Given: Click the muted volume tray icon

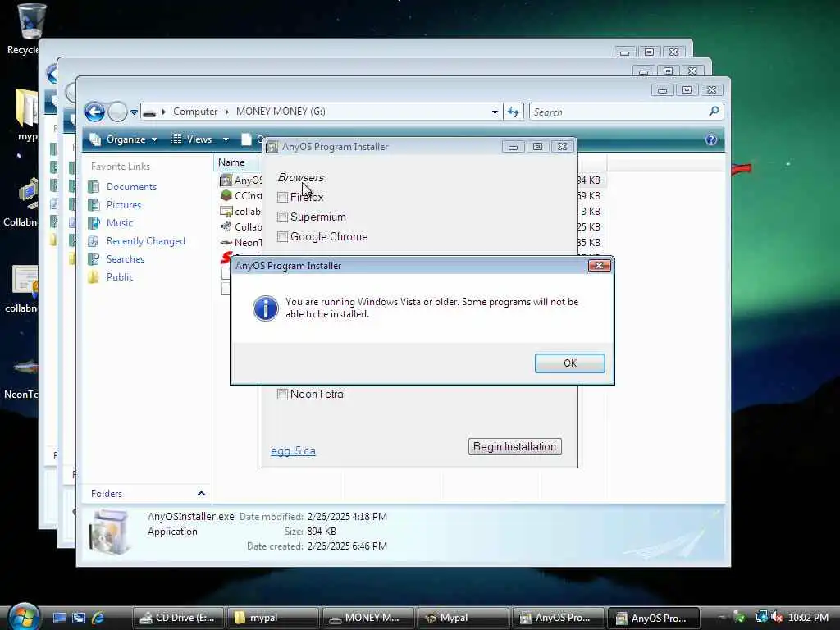Looking at the screenshot, I should pyautogui.click(x=777, y=617).
